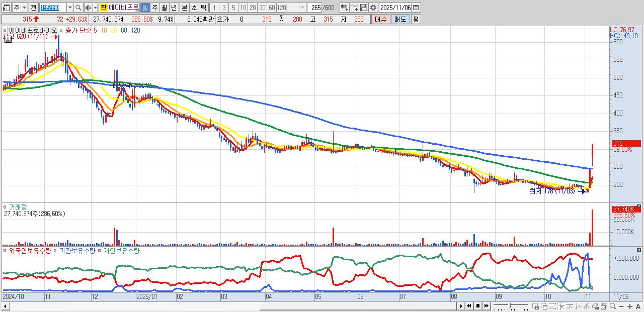This screenshot has height=312, width=644.
Task: Open the stock code search magnifier
Action: point(78,8)
